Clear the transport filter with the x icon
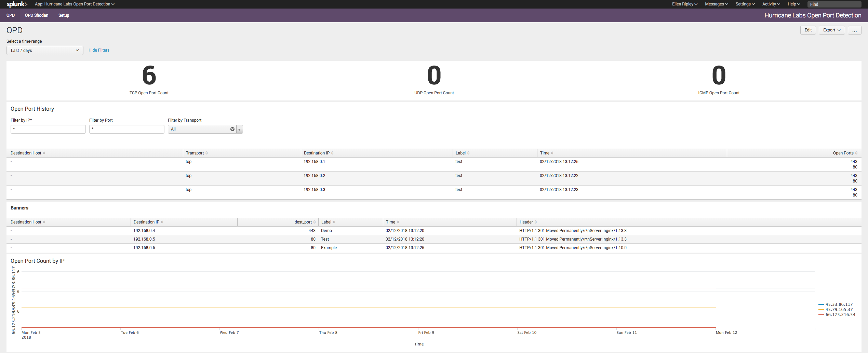Image resolution: width=868 pixels, height=353 pixels. click(x=232, y=129)
